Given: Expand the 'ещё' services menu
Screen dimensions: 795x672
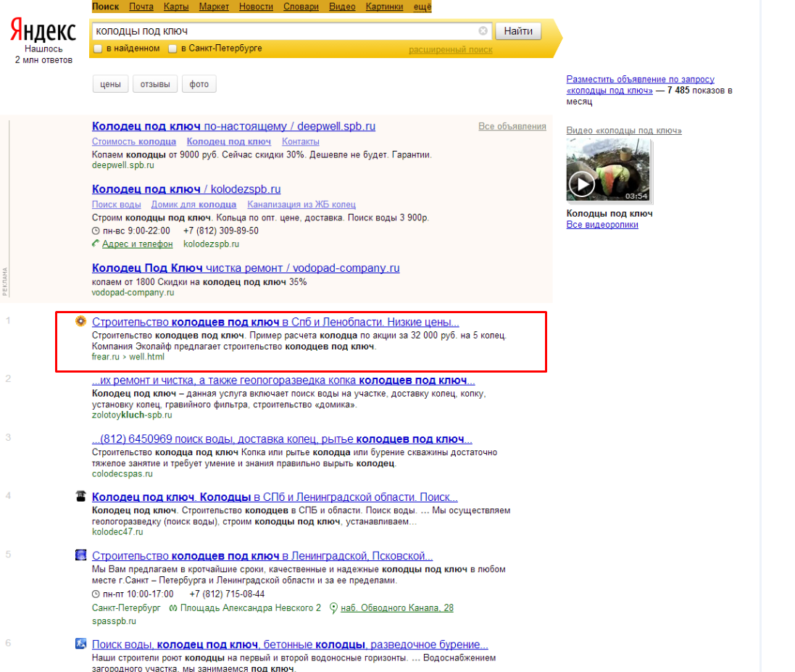Looking at the screenshot, I should coord(423,7).
